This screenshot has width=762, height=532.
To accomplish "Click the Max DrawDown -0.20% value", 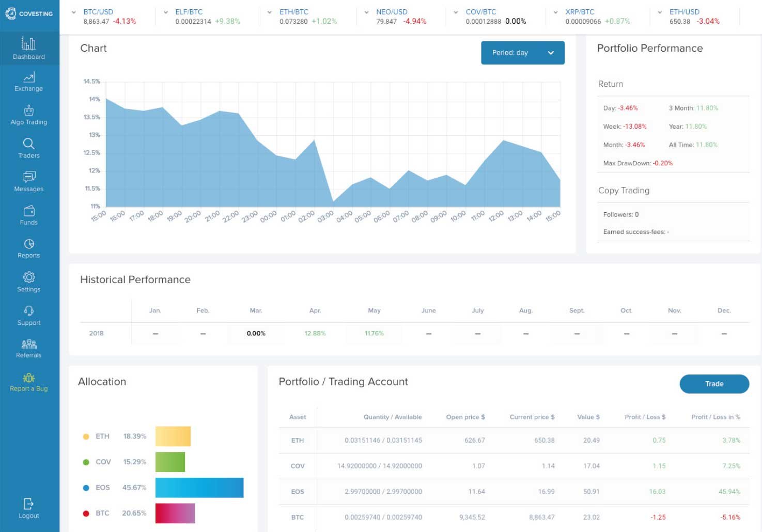I will (663, 163).
